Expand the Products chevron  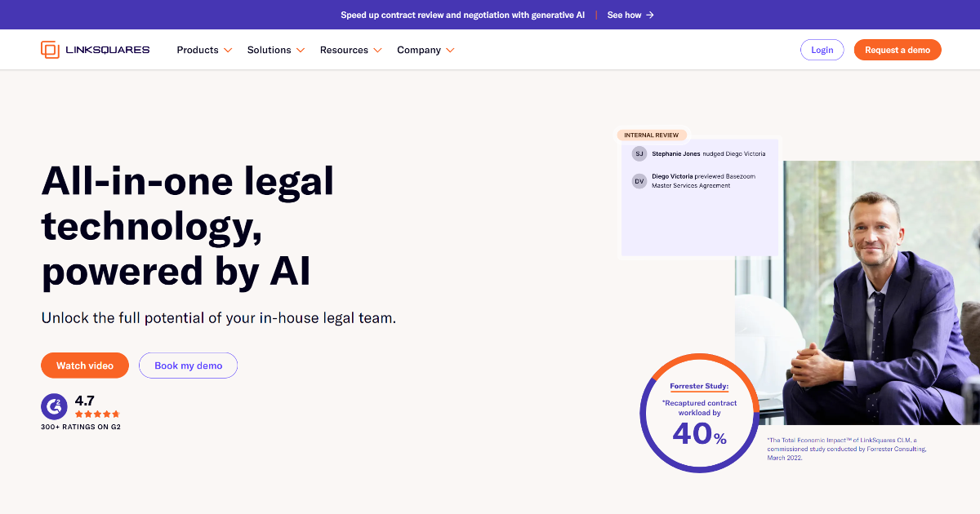pos(228,51)
